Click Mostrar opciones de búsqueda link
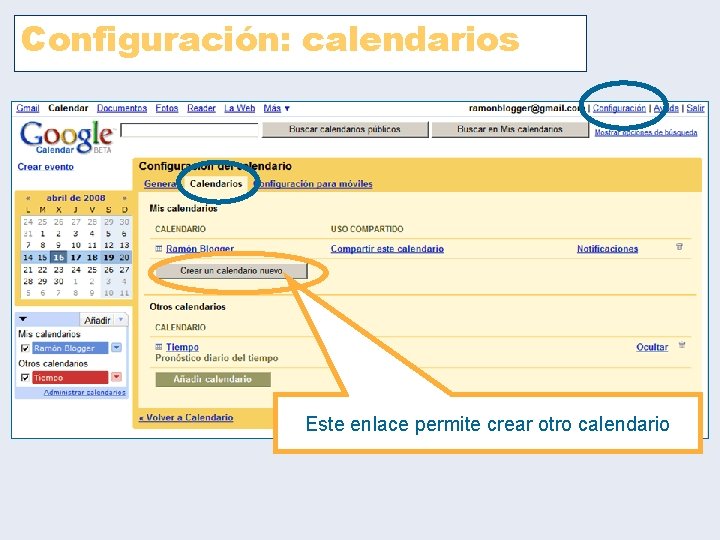This screenshot has width=720, height=540. click(x=646, y=133)
